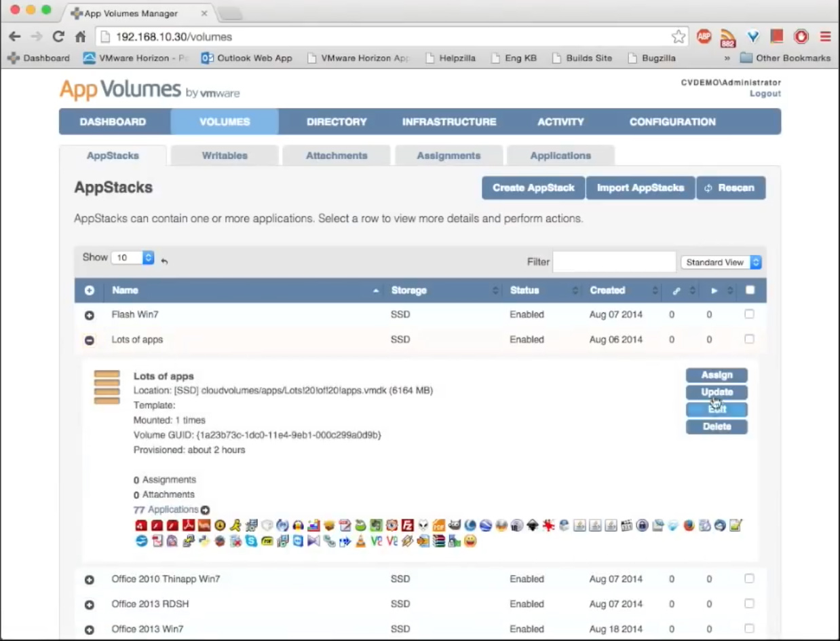Image resolution: width=840 pixels, height=641 pixels.
Task: Bookmark this page with the star icon
Action: pyautogui.click(x=678, y=37)
